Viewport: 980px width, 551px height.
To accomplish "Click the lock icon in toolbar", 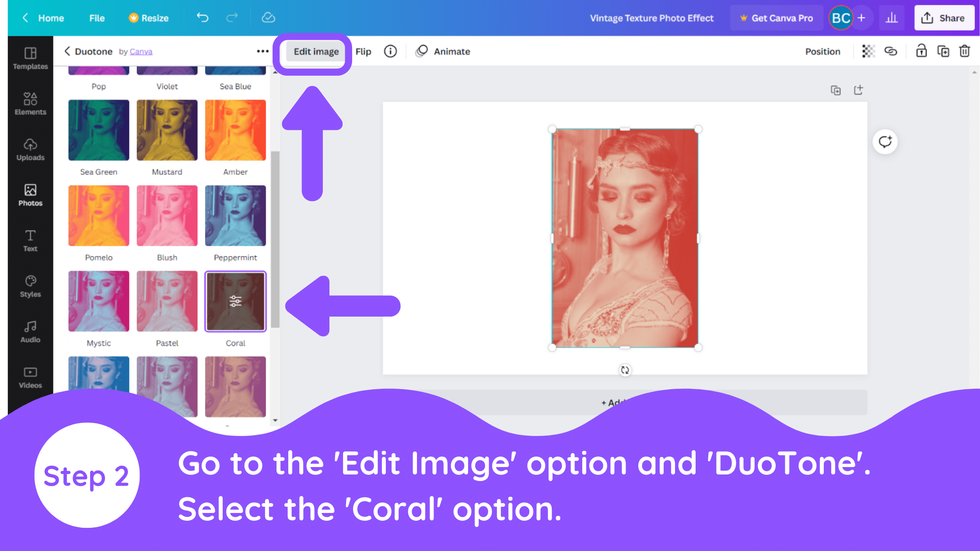I will click(x=921, y=51).
